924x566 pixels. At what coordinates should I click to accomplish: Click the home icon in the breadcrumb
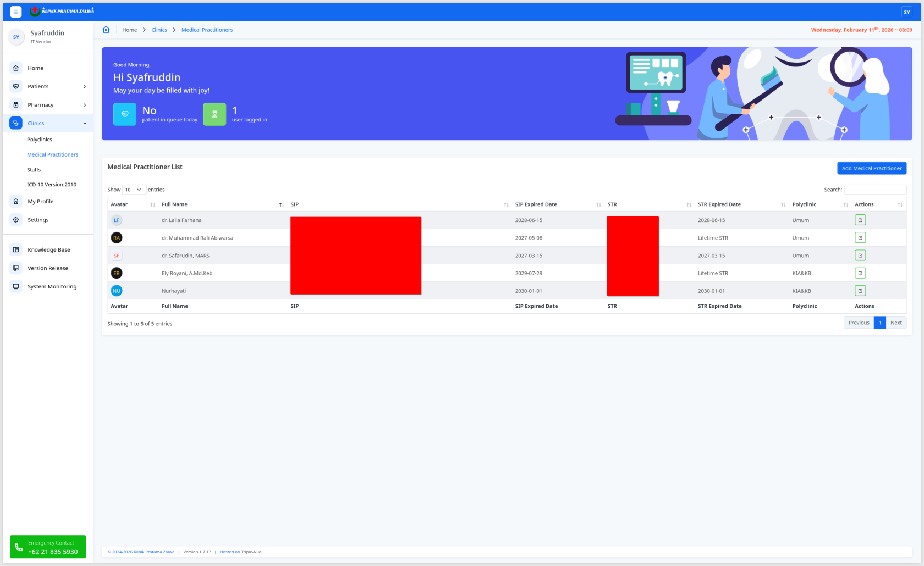pyautogui.click(x=106, y=30)
